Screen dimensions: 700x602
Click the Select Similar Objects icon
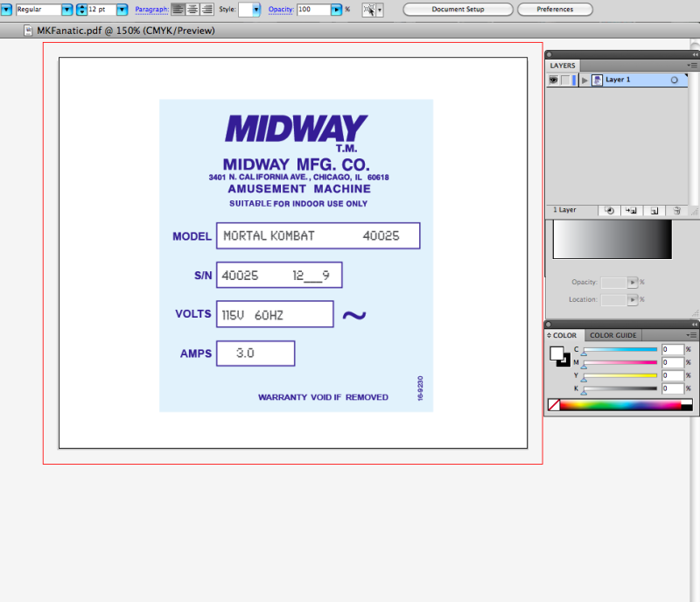click(x=368, y=10)
